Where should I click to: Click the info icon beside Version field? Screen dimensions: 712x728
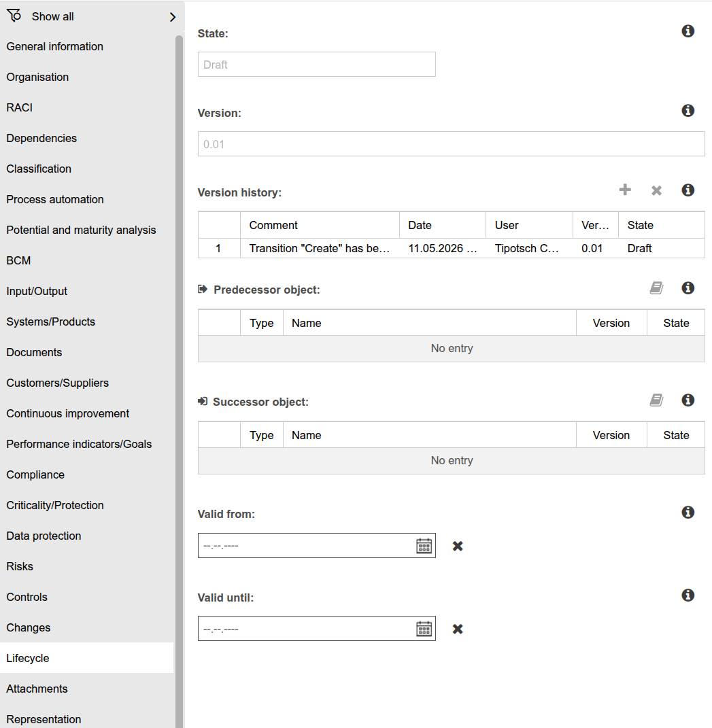pyautogui.click(x=688, y=111)
